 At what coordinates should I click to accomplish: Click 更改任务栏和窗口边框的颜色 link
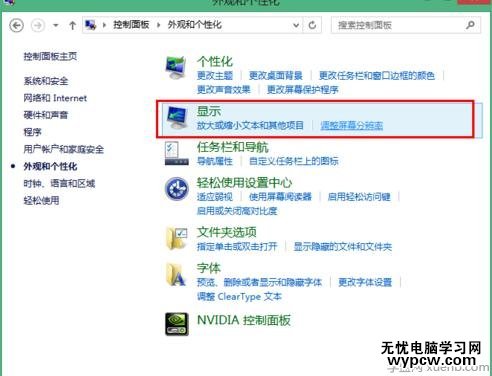(x=377, y=76)
